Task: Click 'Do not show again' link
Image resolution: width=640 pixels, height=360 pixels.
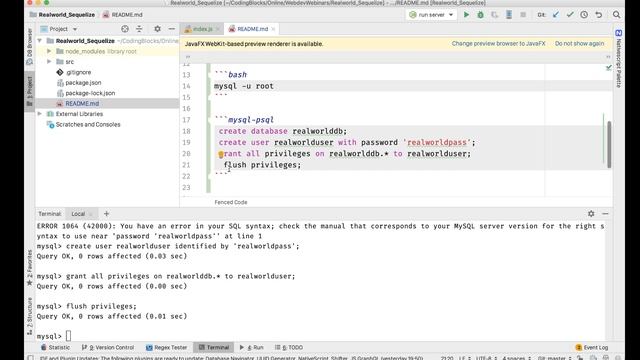Action: click(x=579, y=44)
